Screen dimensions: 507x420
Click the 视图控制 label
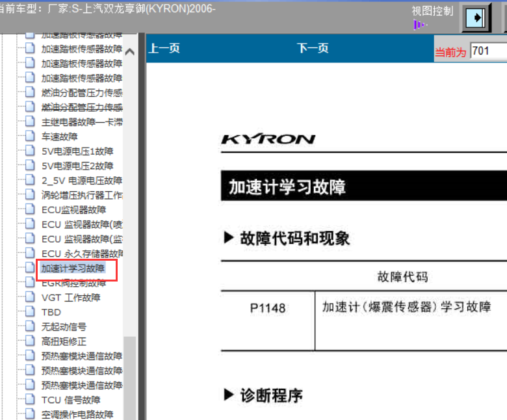pyautogui.click(x=432, y=11)
